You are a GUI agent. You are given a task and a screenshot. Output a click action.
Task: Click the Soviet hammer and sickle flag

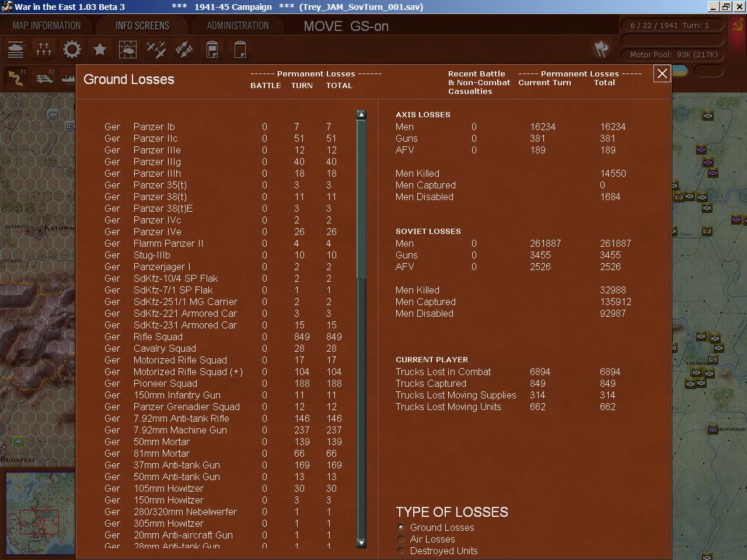click(x=738, y=26)
